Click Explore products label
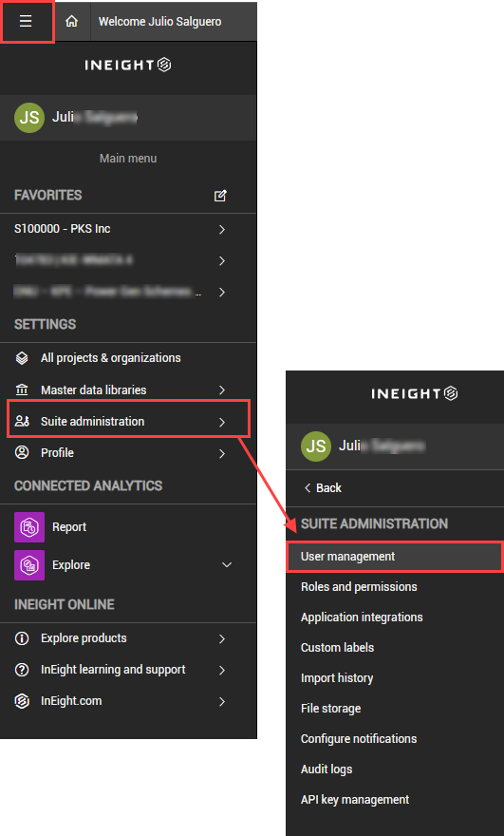 (x=84, y=638)
